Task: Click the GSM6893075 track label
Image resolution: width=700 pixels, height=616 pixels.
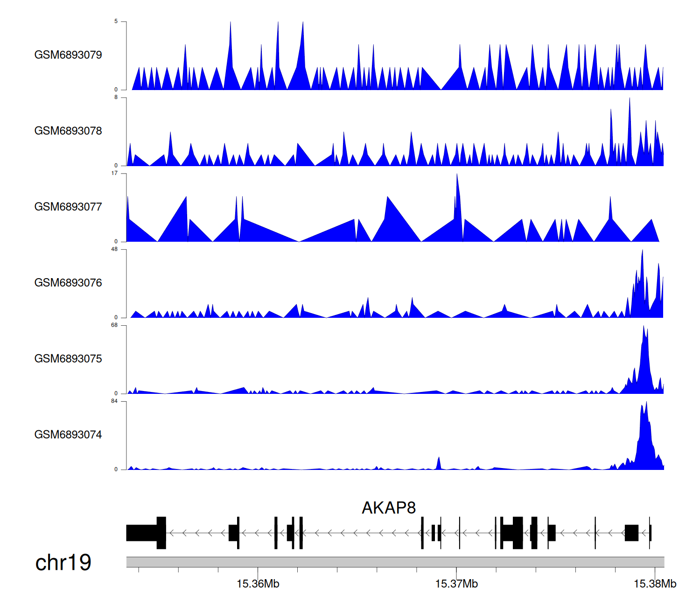Action: [x=68, y=359]
